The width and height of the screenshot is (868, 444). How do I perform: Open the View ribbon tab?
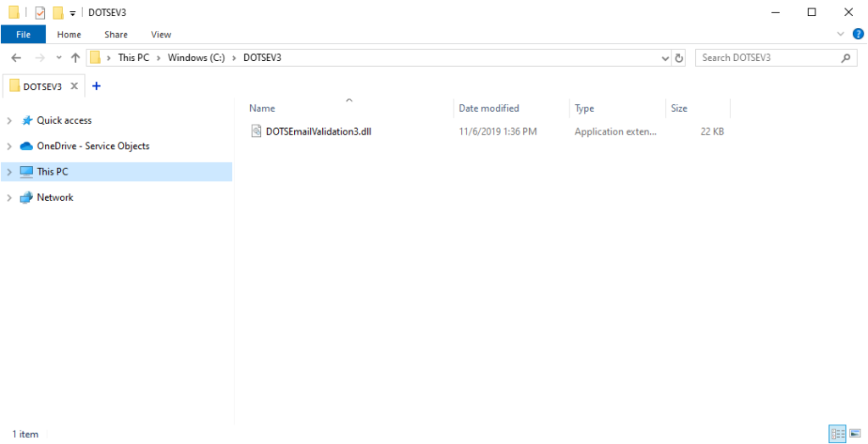pos(161,35)
